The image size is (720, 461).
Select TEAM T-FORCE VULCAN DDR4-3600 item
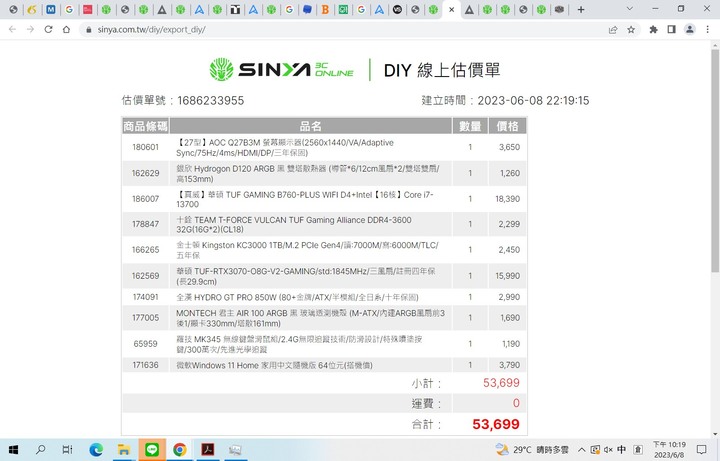tap(294, 225)
